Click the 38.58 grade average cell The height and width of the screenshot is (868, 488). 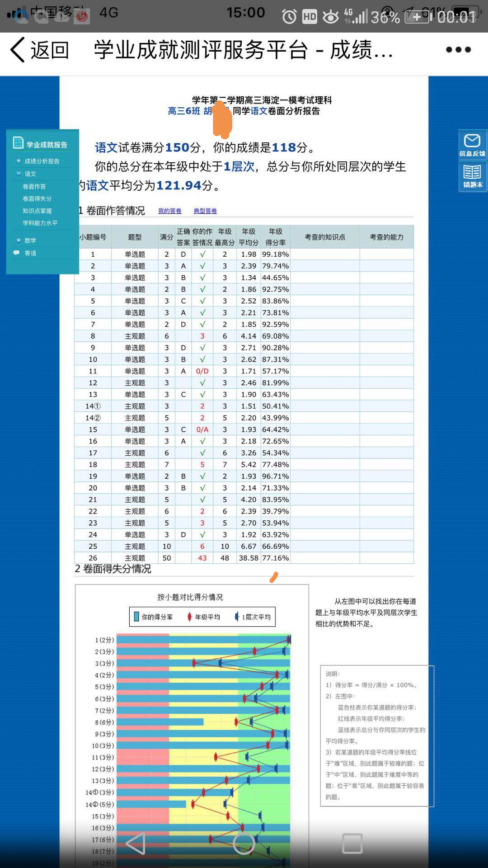coord(249,558)
